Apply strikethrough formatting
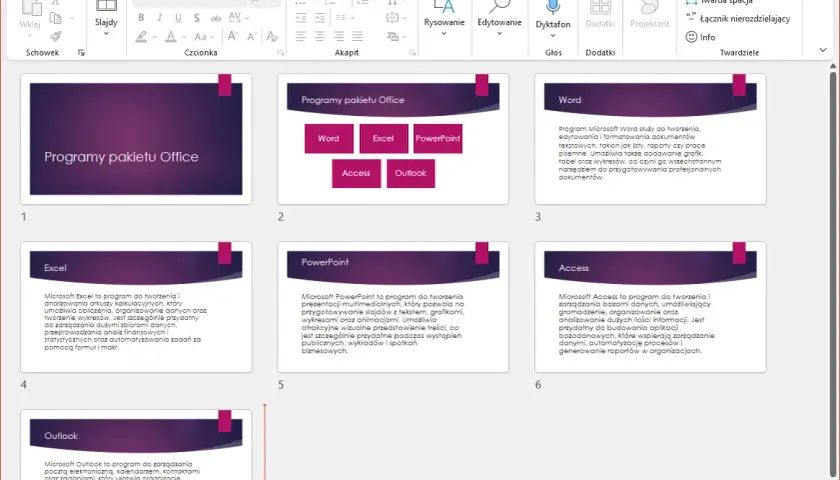840x480 pixels. coord(215,18)
